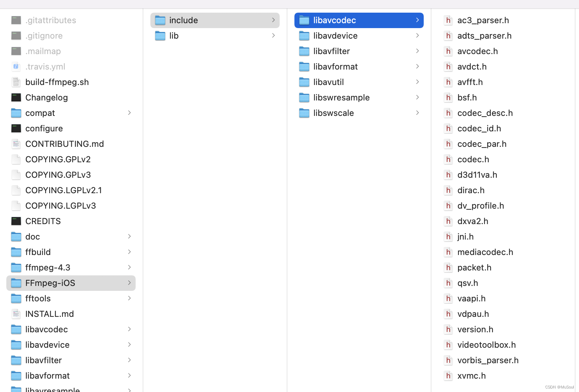Expand the libswresample folder chevron
This screenshot has width=579, height=392.
click(x=417, y=97)
